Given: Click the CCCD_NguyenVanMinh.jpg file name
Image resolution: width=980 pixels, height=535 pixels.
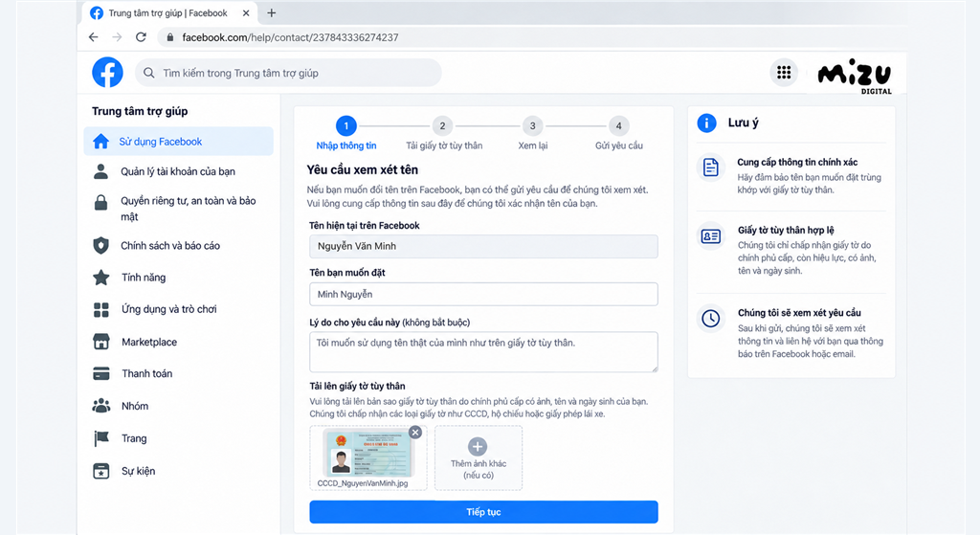Looking at the screenshot, I should point(363,483).
